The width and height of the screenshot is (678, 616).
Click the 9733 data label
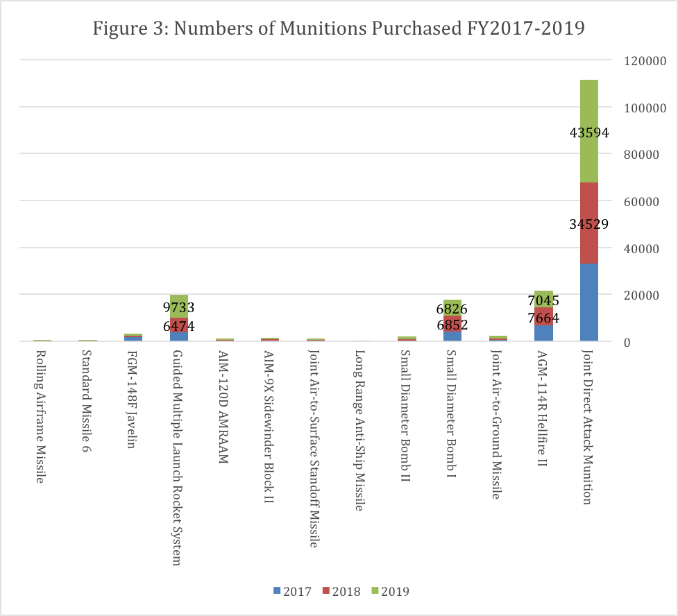[179, 308]
